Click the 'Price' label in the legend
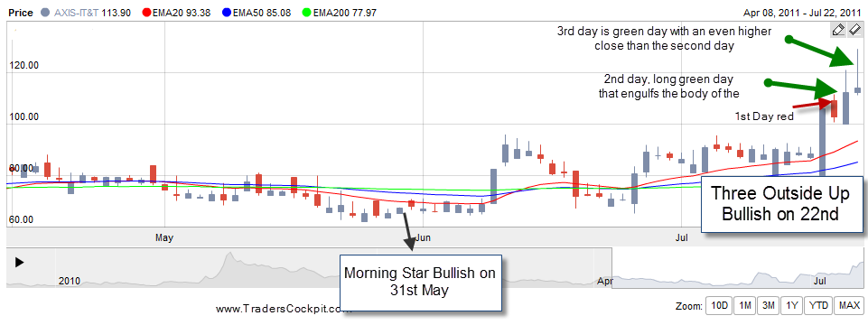Viewport: 868px width, 325px height. point(20,12)
